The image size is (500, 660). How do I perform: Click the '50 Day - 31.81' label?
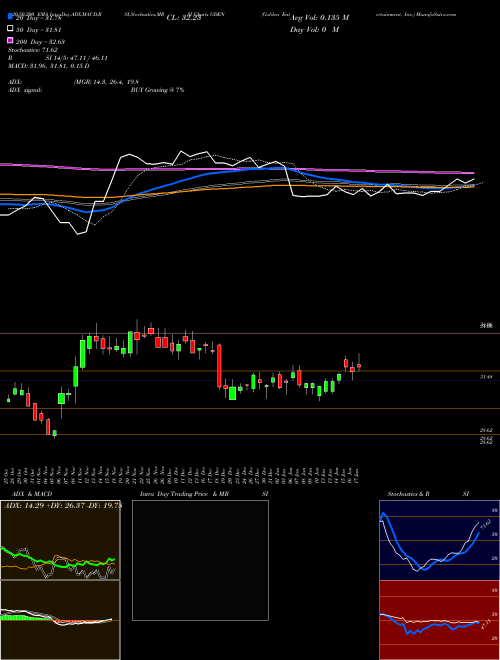coord(39,29)
